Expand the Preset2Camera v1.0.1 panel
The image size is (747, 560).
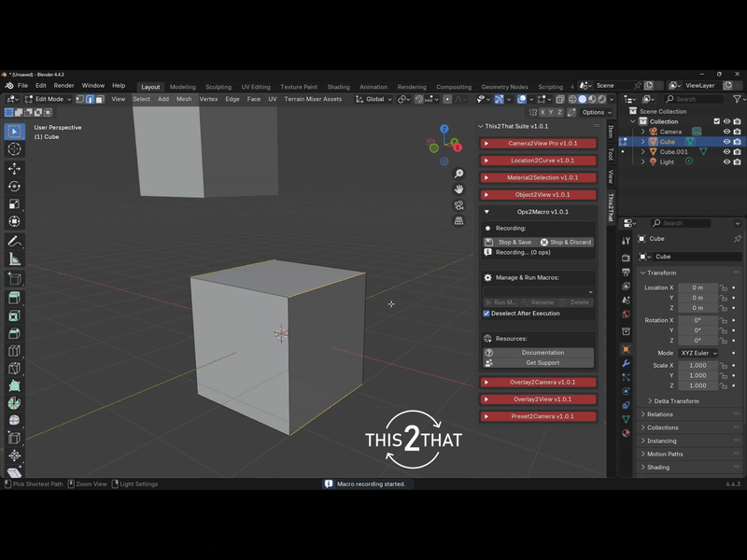coord(539,416)
